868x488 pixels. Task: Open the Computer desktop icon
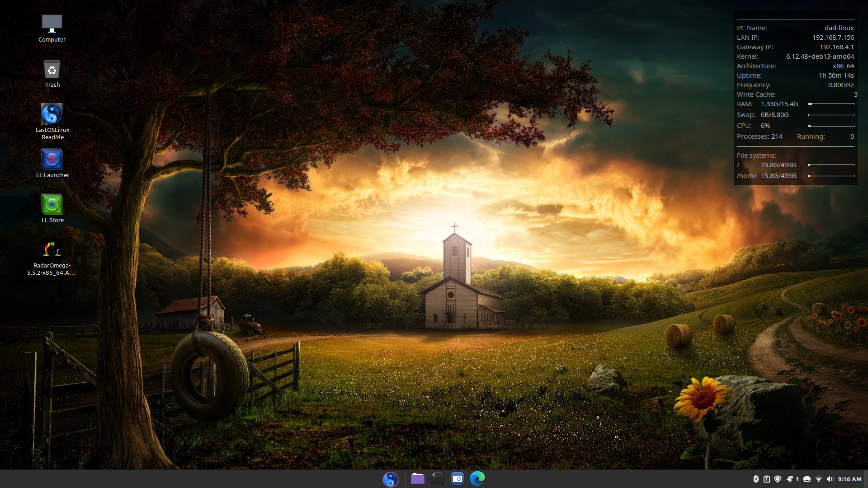[52, 24]
